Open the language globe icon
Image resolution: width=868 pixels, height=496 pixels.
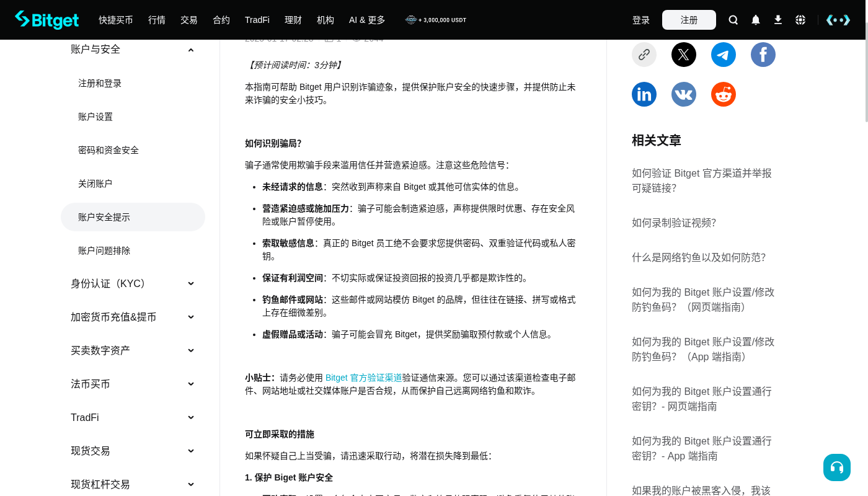coord(800,20)
